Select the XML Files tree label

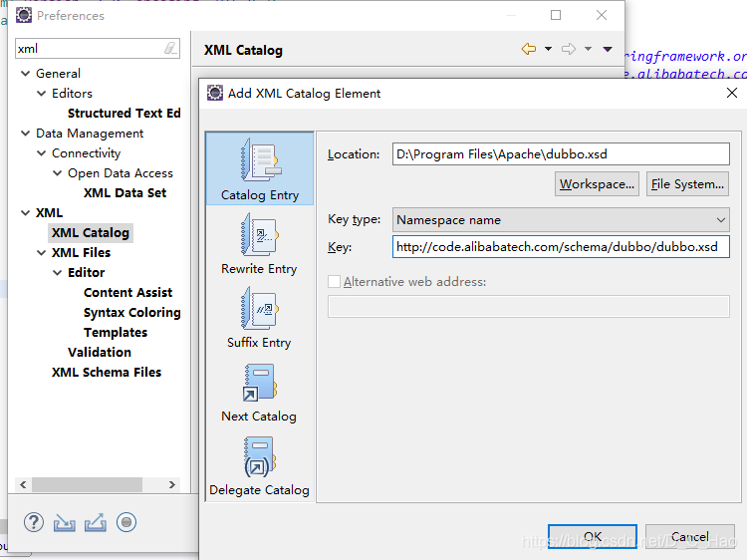coord(81,252)
